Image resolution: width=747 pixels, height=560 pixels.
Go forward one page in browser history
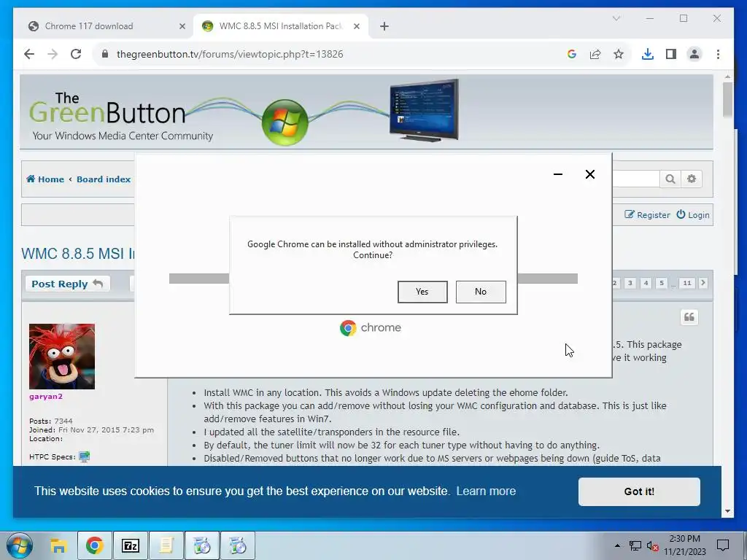[x=53, y=54]
